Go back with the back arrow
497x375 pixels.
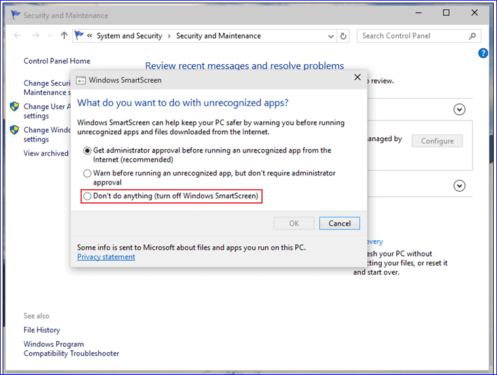(18, 35)
